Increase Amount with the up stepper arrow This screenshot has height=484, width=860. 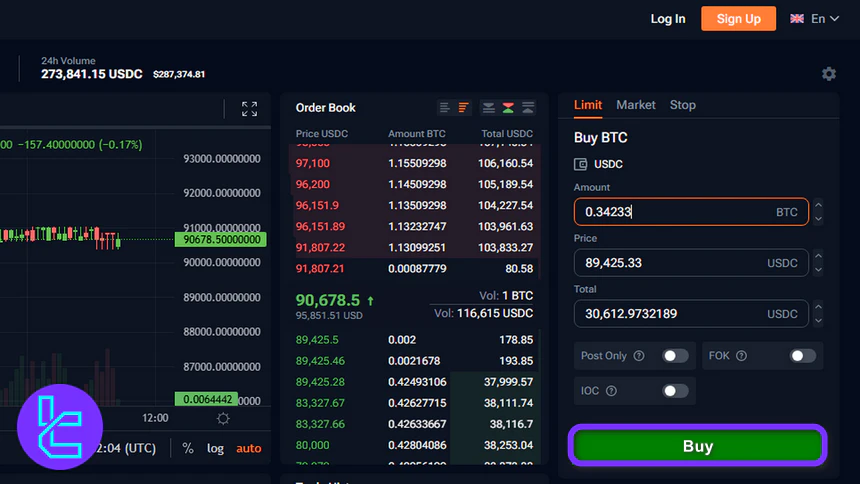(x=819, y=206)
